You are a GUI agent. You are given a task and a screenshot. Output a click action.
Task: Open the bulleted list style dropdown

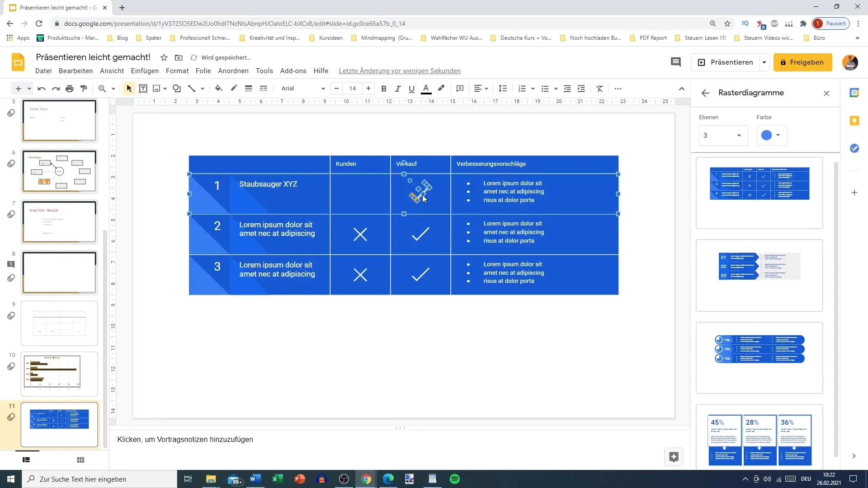pos(556,89)
